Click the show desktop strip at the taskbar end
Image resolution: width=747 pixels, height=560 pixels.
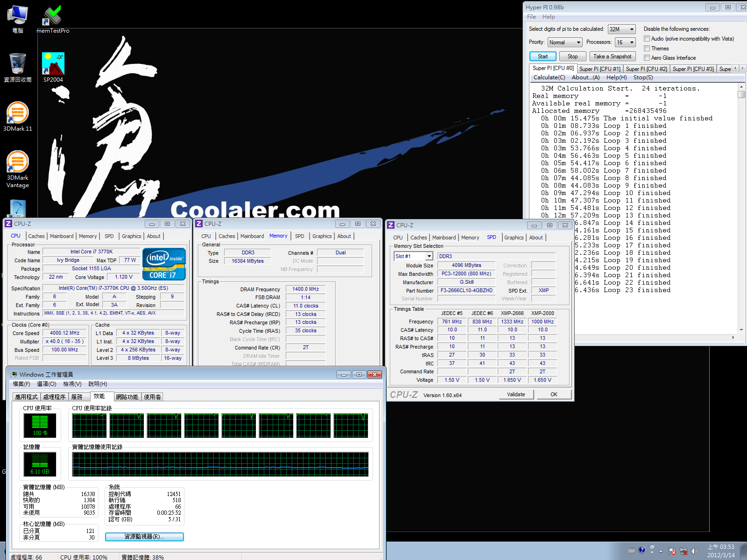[743, 551]
